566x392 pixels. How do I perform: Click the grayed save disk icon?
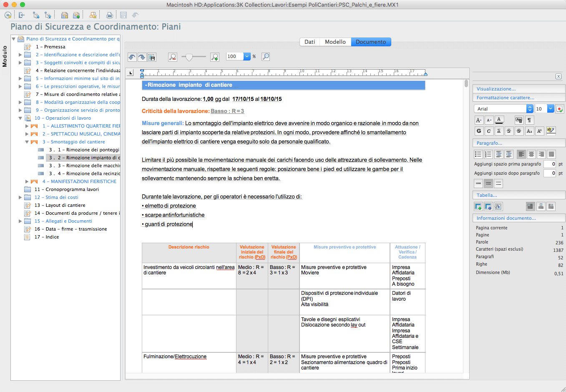[x=123, y=15]
